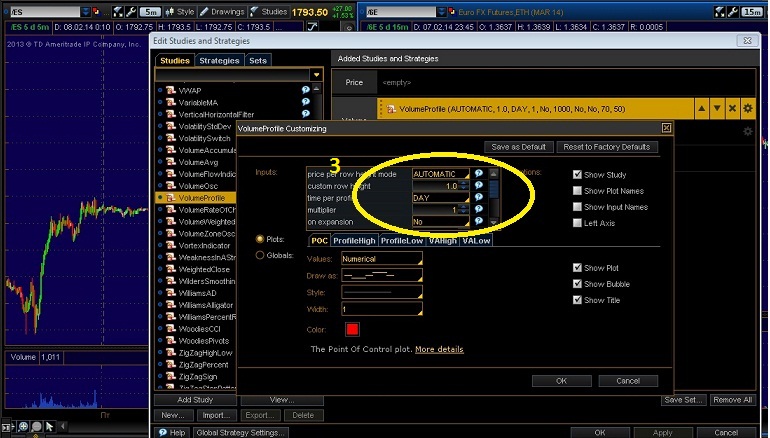
Task: Pick the red POC color swatch
Action: point(353,329)
